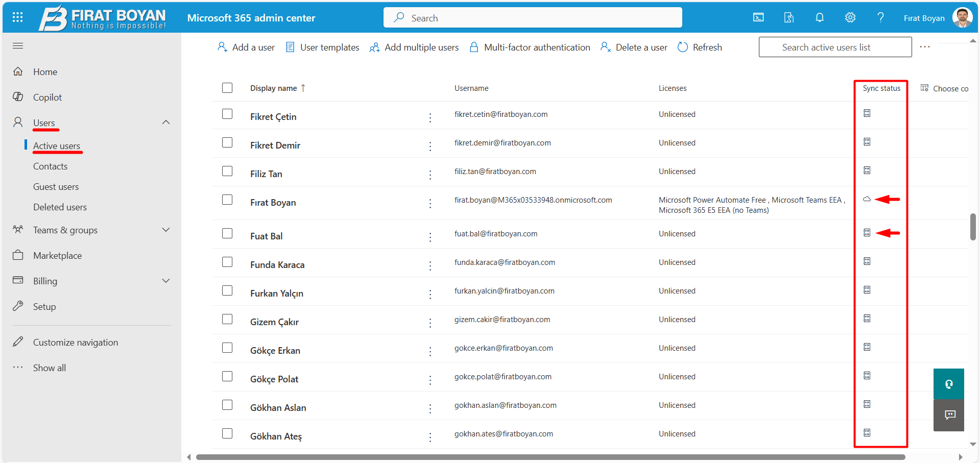Open more actions for Fikret Çetin
Image resolution: width=980 pixels, height=463 pixels.
tap(431, 118)
